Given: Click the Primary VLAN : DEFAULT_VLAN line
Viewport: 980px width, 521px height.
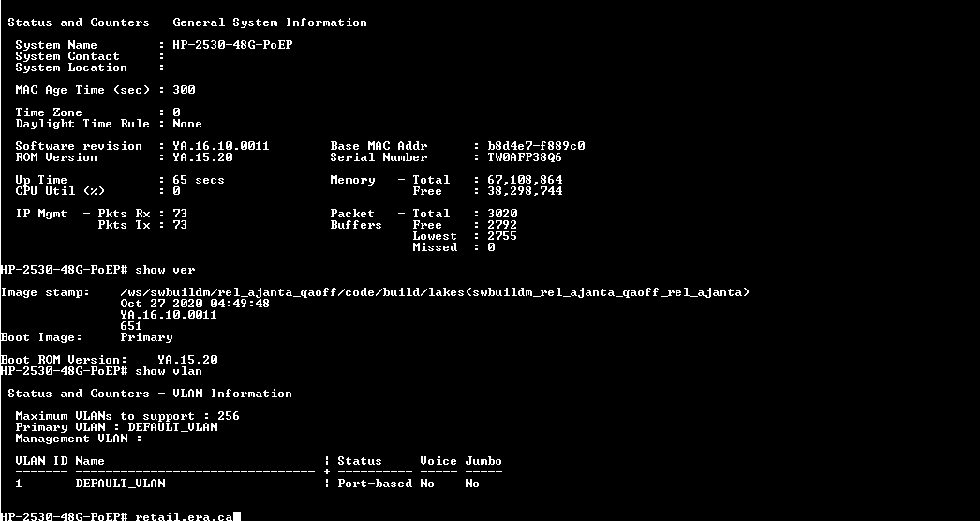Looking at the screenshot, I should [x=116, y=428].
